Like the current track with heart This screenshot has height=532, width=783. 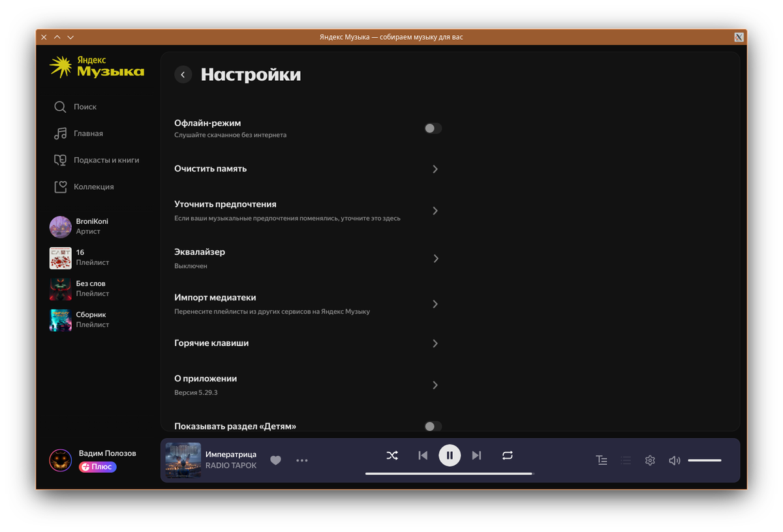click(275, 460)
